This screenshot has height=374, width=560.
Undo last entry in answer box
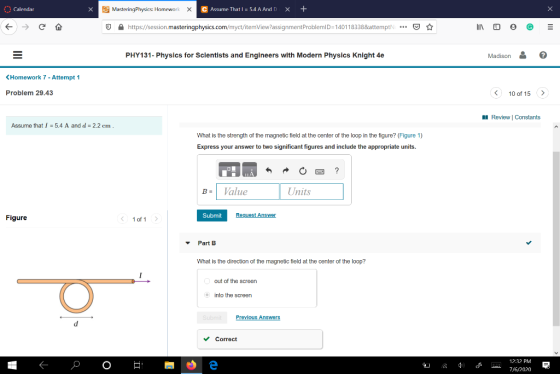269,171
